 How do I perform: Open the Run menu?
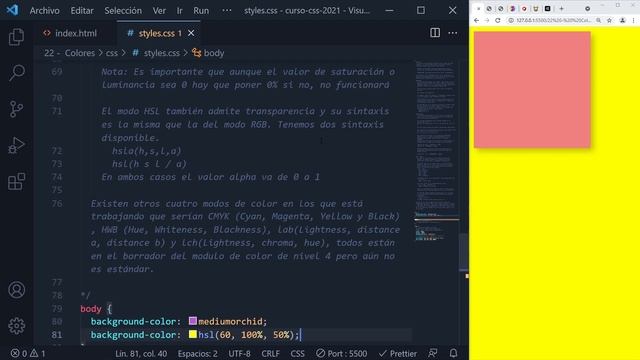click(x=201, y=10)
